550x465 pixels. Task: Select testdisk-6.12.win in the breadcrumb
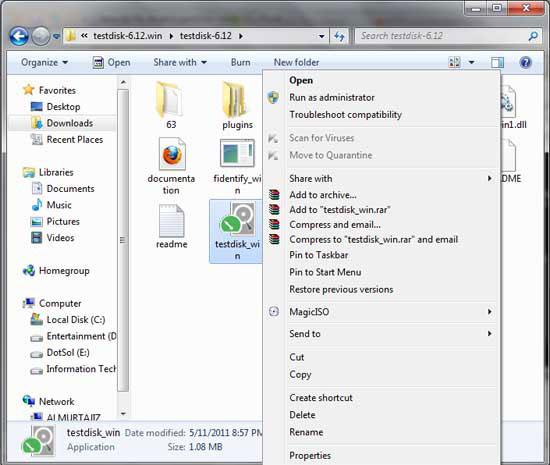[x=128, y=36]
